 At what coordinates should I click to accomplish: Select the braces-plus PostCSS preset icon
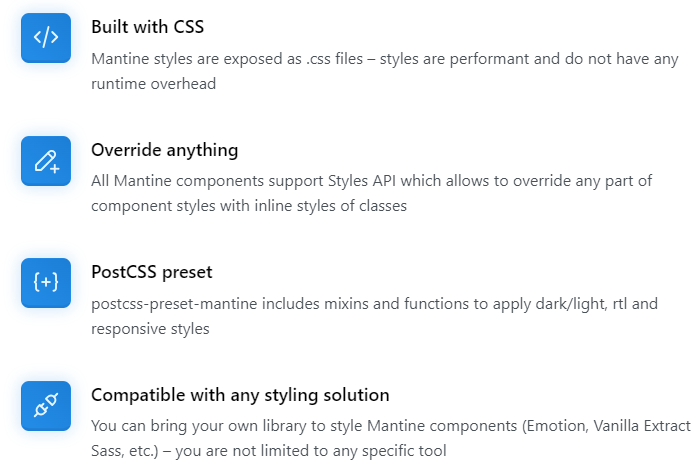pyautogui.click(x=46, y=283)
